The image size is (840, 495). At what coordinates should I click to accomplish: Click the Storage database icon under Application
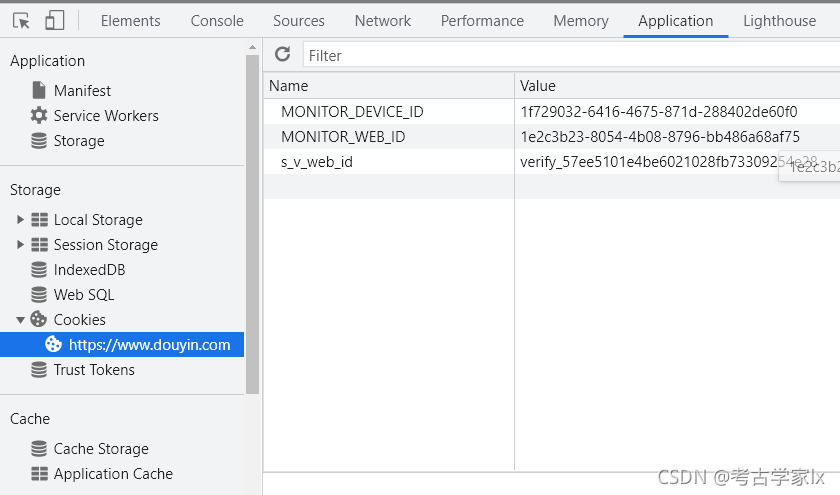39,140
